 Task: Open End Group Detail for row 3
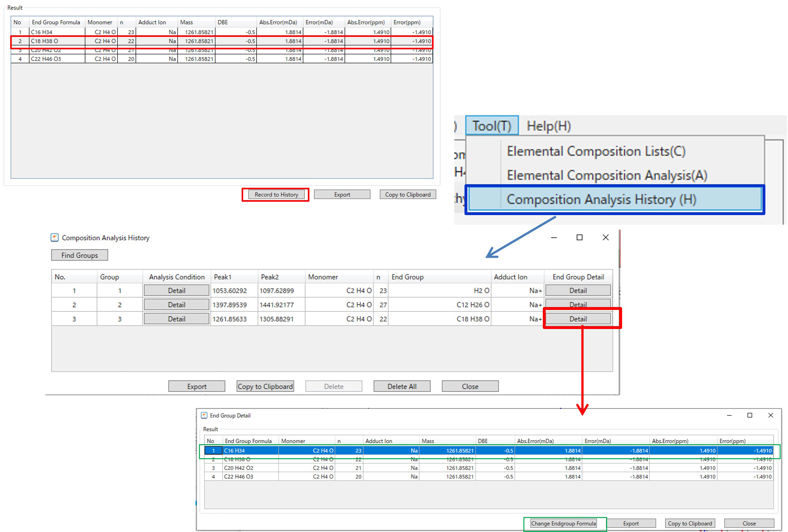(578, 319)
